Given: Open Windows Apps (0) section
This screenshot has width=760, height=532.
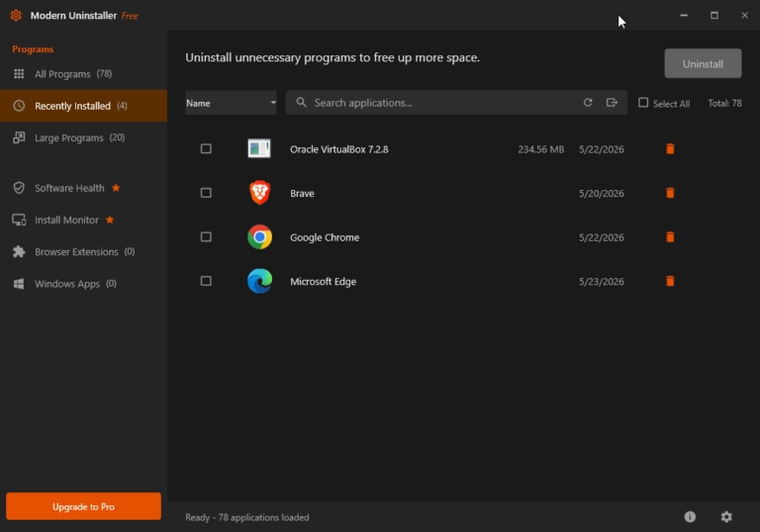Looking at the screenshot, I should pyautogui.click(x=83, y=284).
